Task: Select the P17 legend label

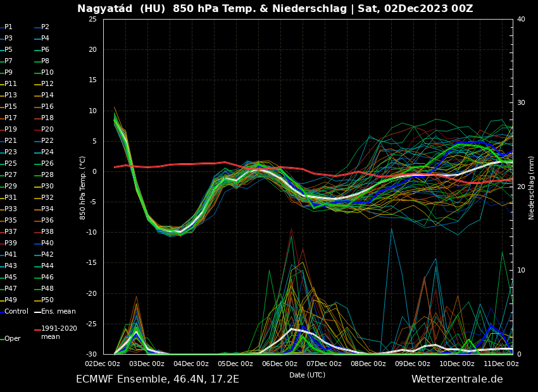Action: tap(10, 118)
